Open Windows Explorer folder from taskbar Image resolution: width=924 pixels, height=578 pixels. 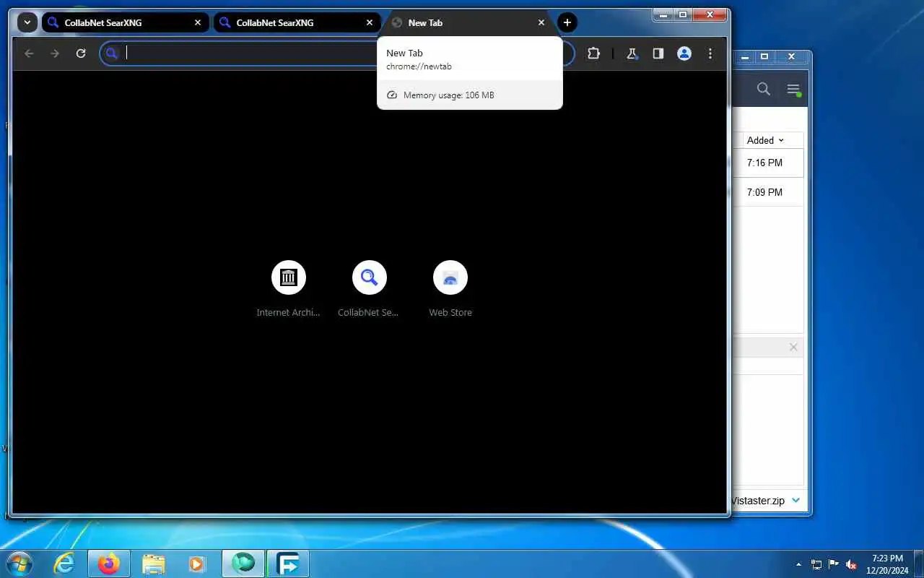click(x=154, y=564)
